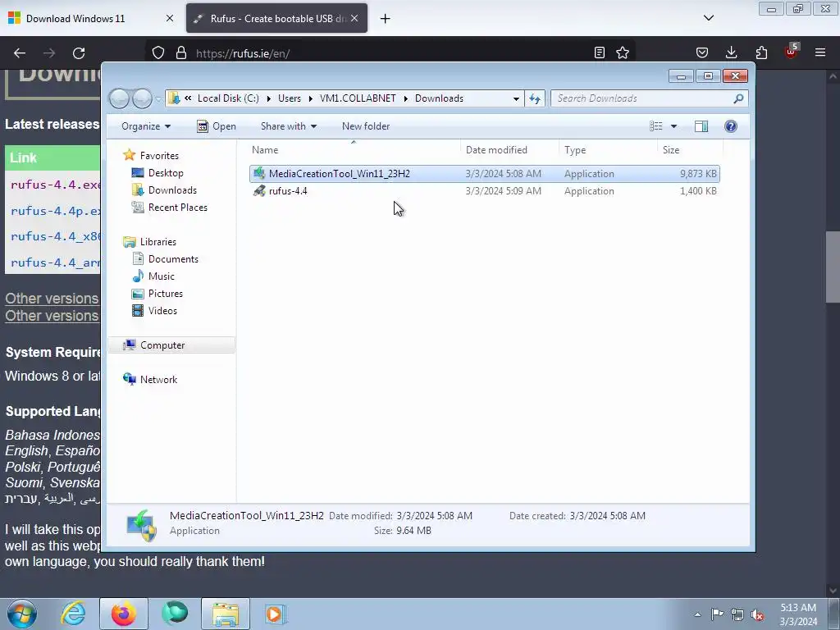Open the Explorer help button
This screenshot has height=630, width=840.
click(731, 126)
